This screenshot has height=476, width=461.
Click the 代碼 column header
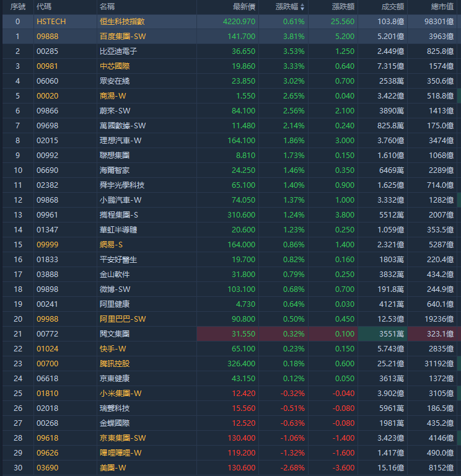[44, 7]
